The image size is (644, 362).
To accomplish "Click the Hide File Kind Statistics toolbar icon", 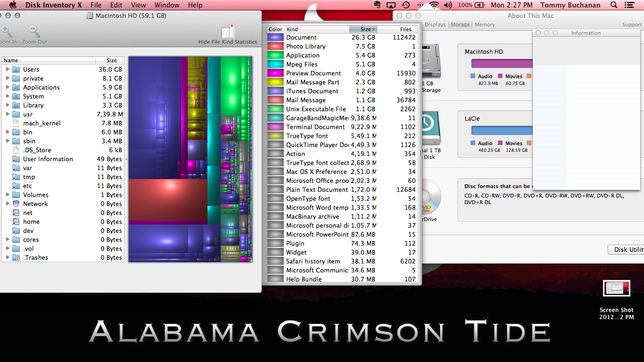I will tap(228, 31).
